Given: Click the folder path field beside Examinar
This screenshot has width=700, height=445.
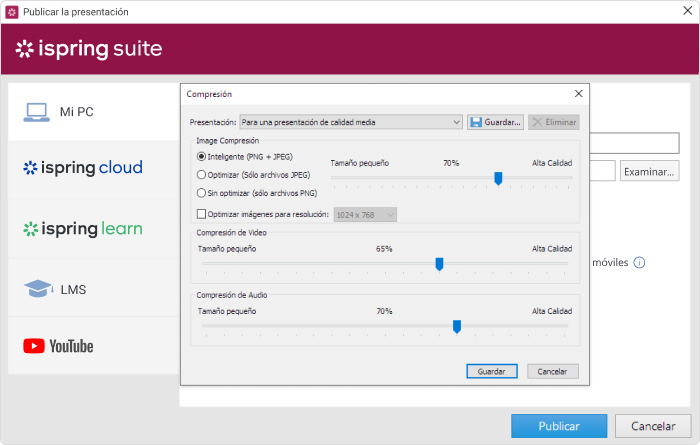Looking at the screenshot, I should click(603, 171).
